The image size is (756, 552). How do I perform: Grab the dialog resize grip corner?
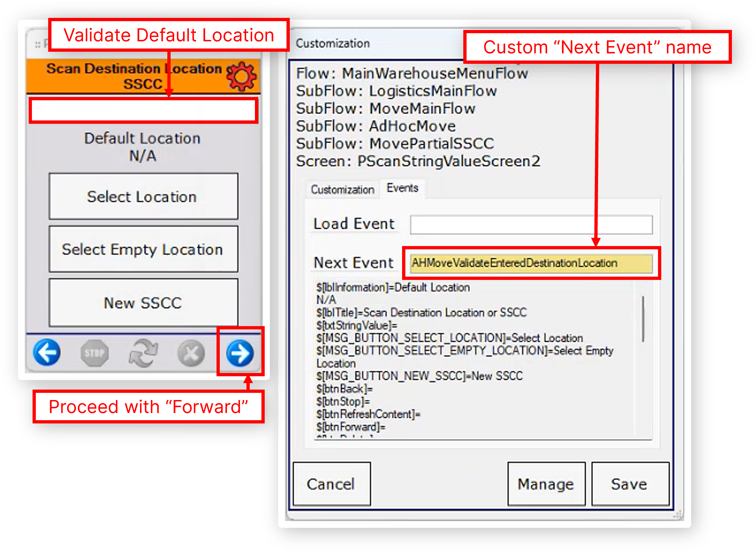click(x=679, y=515)
